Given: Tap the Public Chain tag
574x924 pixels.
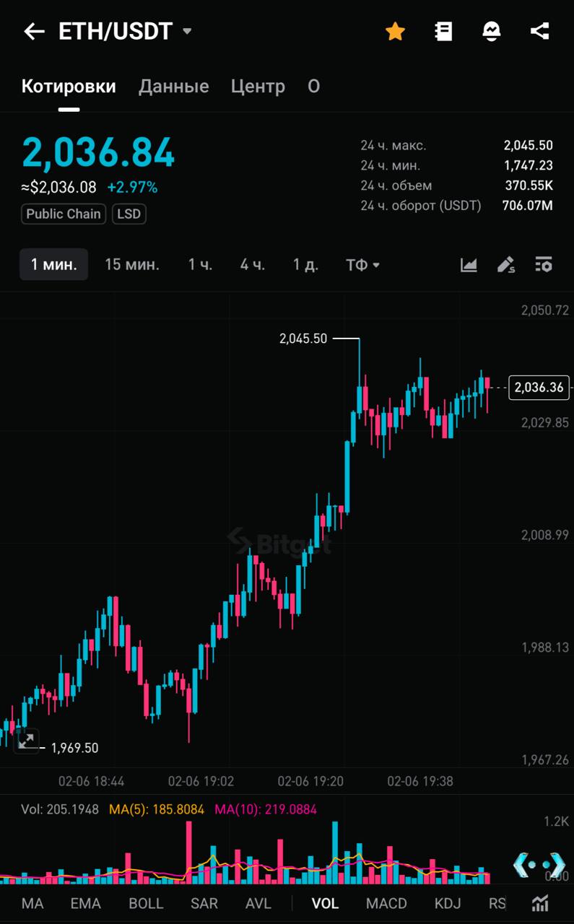Looking at the screenshot, I should pyautogui.click(x=64, y=214).
